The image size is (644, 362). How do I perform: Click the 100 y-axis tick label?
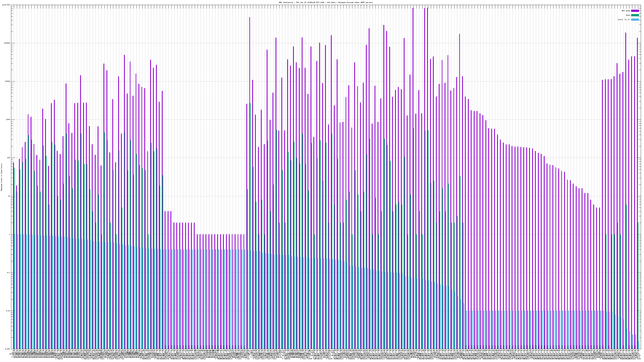click(9, 158)
